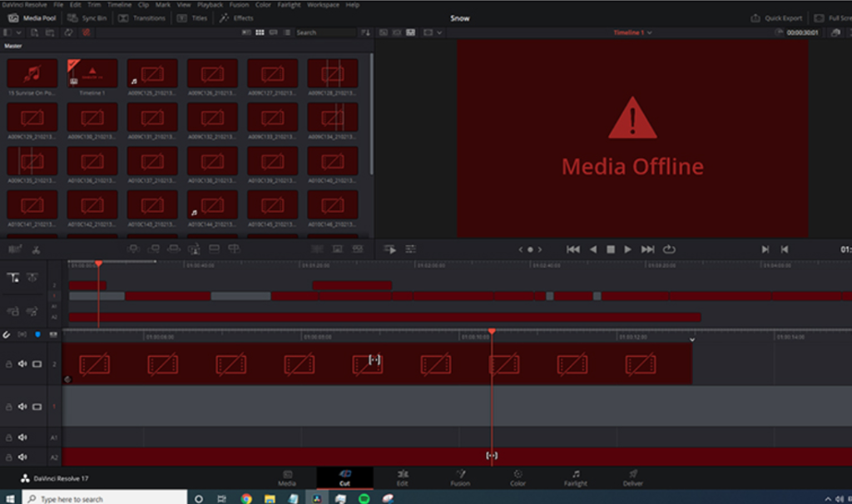This screenshot has width=852, height=504.
Task: Open the Titles panel
Action: click(192, 18)
